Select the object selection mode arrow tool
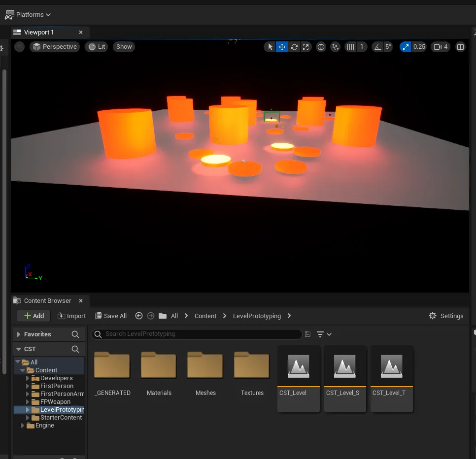476x459 pixels. coord(270,47)
